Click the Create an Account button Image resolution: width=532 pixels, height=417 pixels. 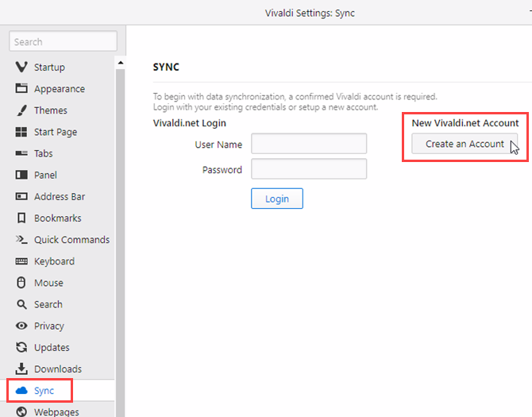pos(465,144)
